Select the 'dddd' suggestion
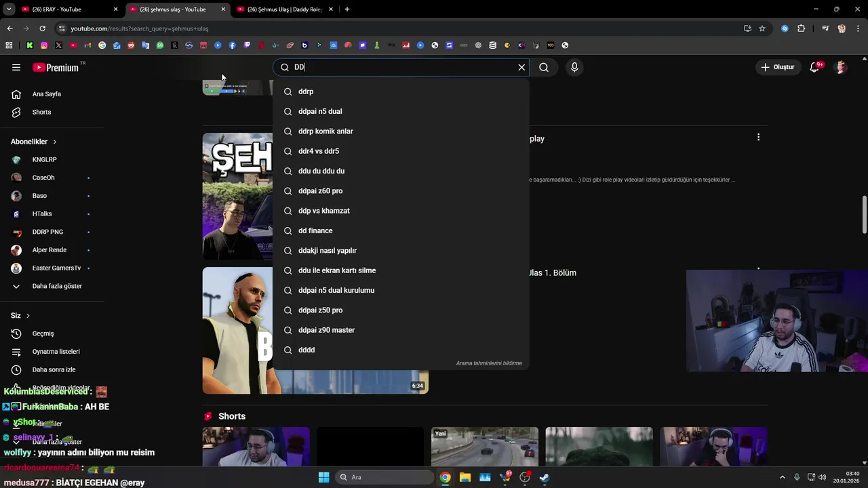This screenshot has height=488, width=868. pyautogui.click(x=401, y=350)
